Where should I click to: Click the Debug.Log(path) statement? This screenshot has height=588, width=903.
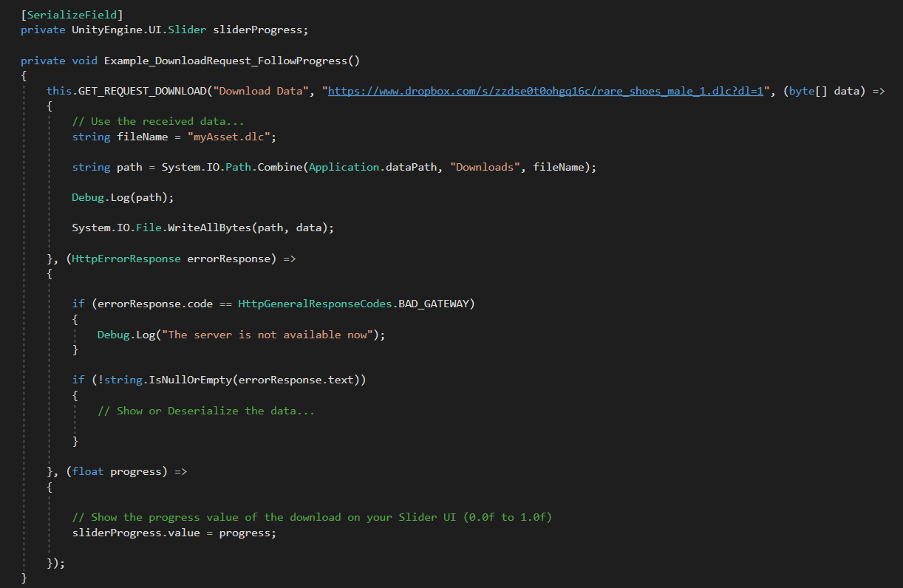(123, 197)
